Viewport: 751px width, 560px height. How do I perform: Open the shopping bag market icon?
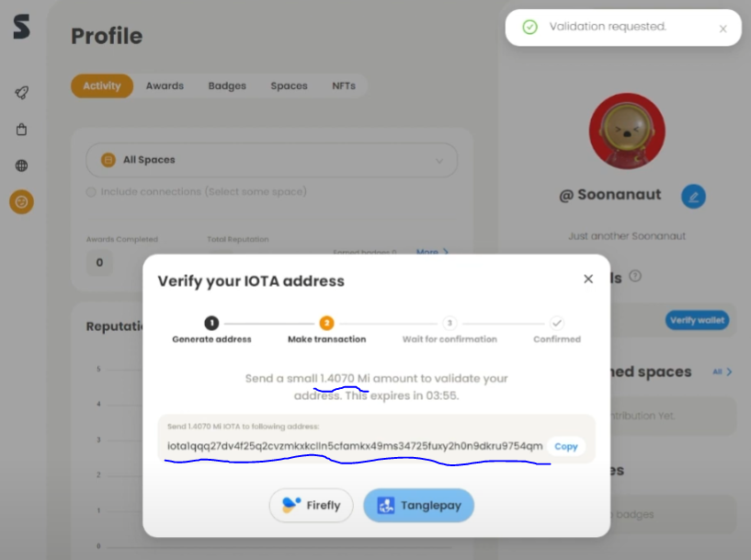[x=21, y=130]
